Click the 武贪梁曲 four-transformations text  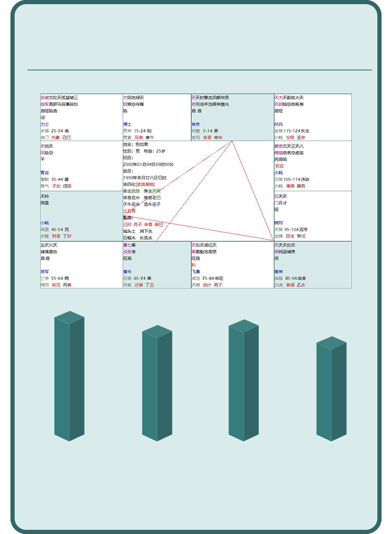(145, 184)
